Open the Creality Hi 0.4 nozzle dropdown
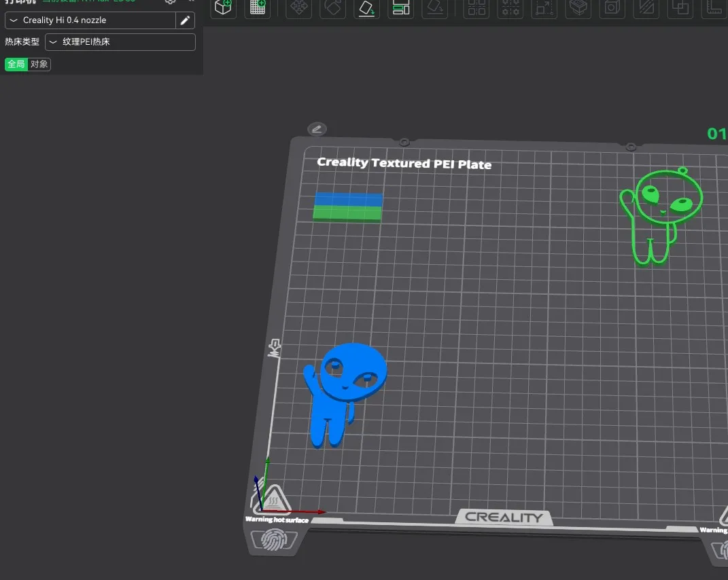Screen dimensions: 728x580 tap(90, 20)
